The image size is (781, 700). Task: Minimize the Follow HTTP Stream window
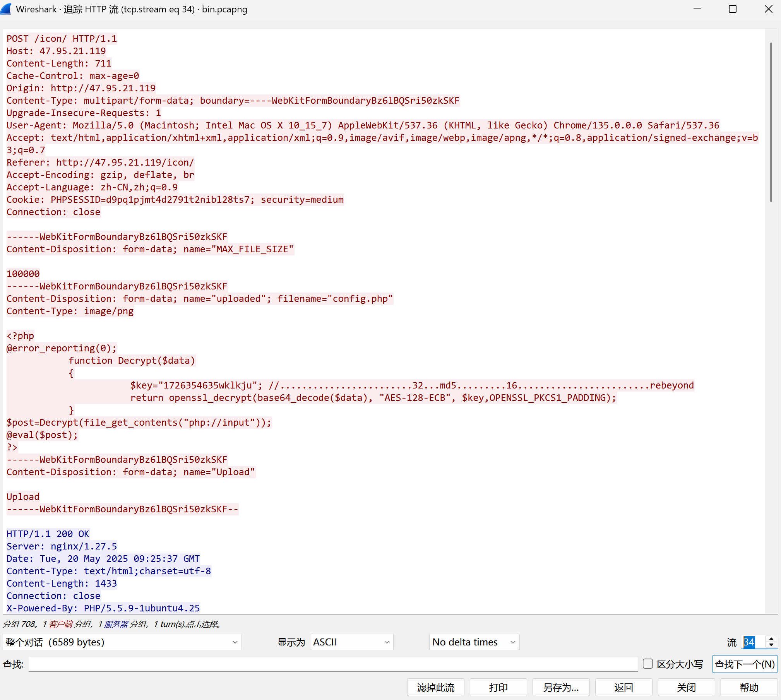[697, 9]
